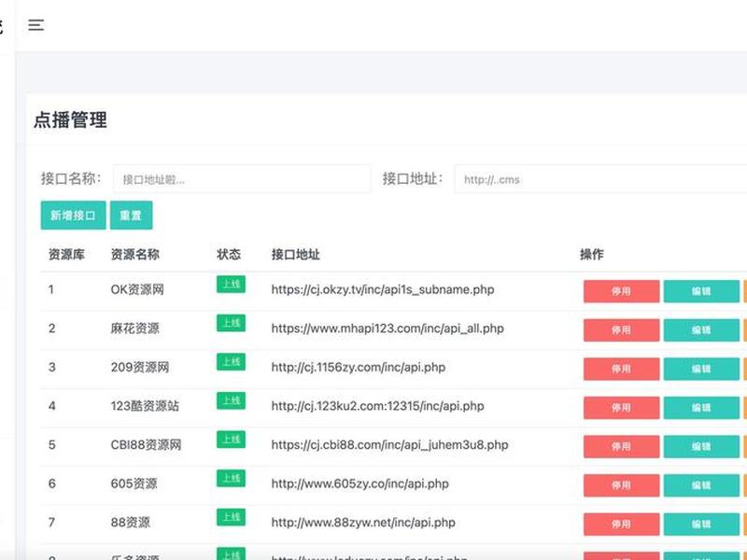The height and width of the screenshot is (560, 747).
Task: Click the cj.okzy.tv api1s_subname.php URL
Action: coord(383,289)
